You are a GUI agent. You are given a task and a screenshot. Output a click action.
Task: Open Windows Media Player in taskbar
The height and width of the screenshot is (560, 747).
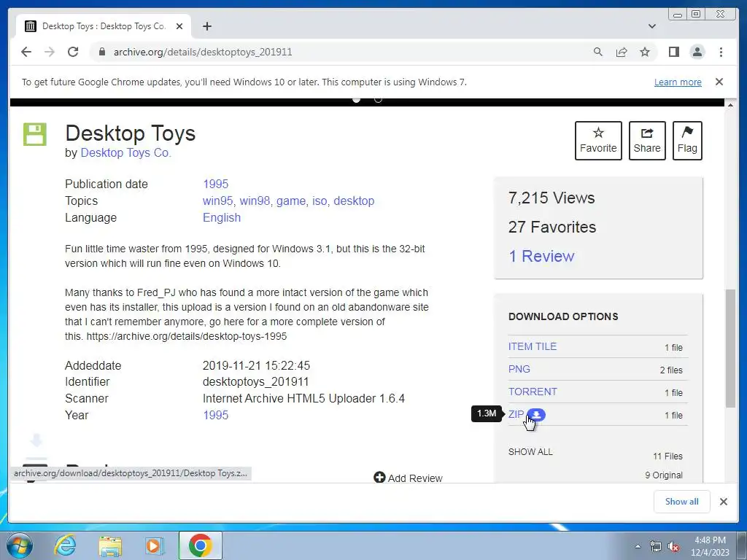point(154,545)
